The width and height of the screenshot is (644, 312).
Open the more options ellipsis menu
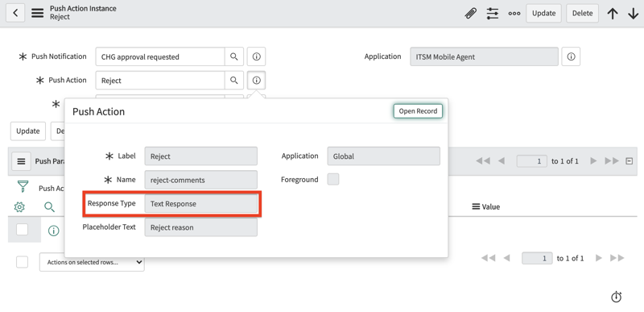[514, 13]
